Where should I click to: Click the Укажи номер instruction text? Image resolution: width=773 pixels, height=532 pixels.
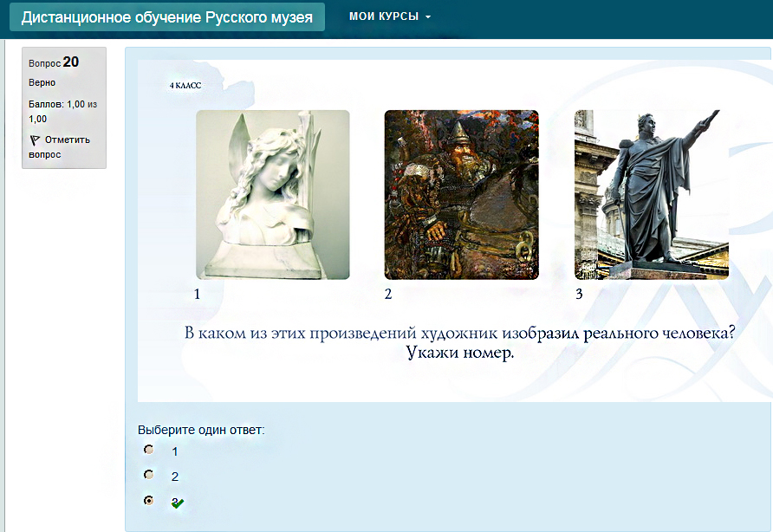[x=459, y=354]
